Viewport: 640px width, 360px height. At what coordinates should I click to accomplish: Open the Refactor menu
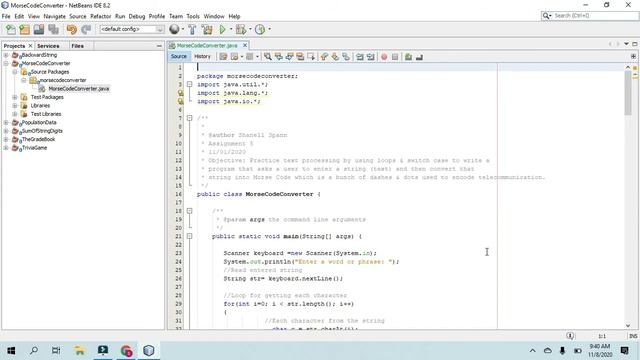tap(100, 16)
